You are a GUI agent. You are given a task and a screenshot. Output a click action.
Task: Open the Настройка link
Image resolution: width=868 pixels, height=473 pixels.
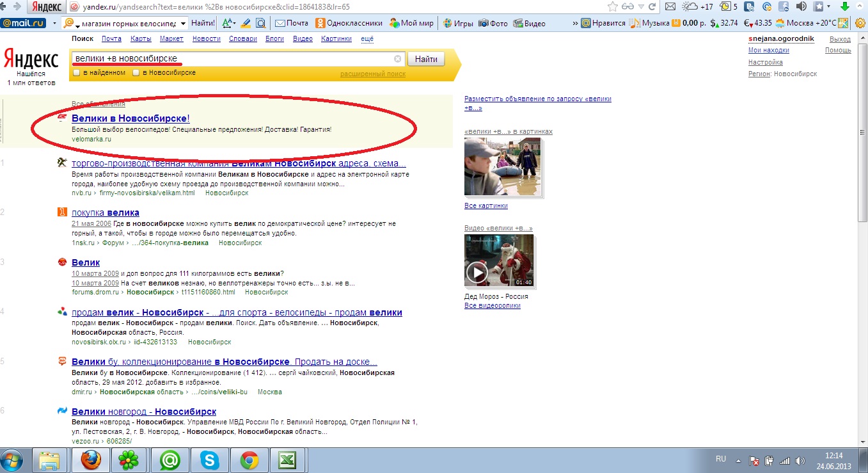[766, 62]
